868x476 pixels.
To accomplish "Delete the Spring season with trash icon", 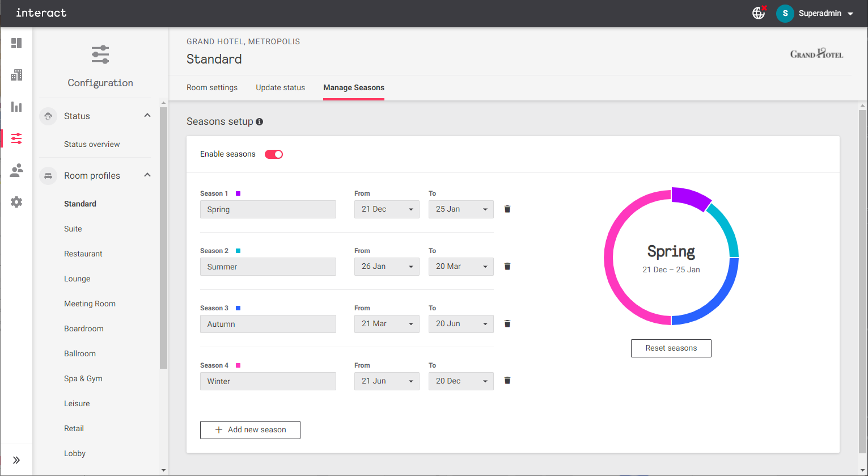I will 507,209.
